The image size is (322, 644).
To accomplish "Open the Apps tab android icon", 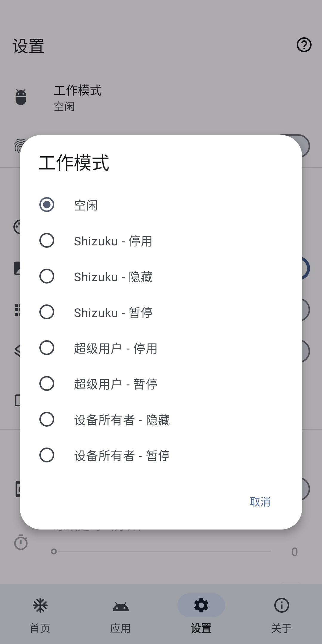I will 121,606.
